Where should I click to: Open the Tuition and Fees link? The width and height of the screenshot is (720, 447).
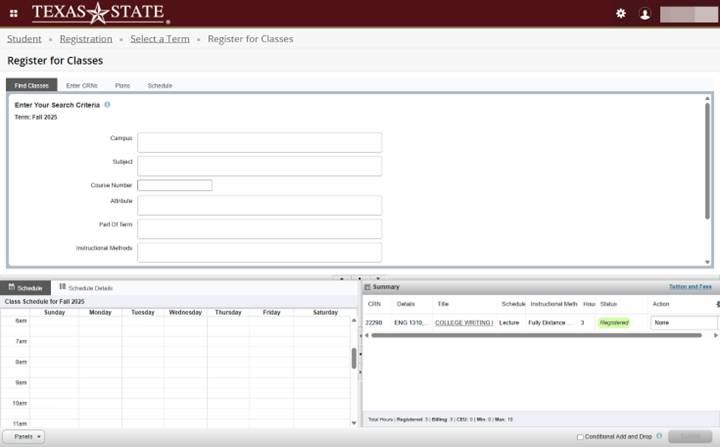click(x=689, y=287)
